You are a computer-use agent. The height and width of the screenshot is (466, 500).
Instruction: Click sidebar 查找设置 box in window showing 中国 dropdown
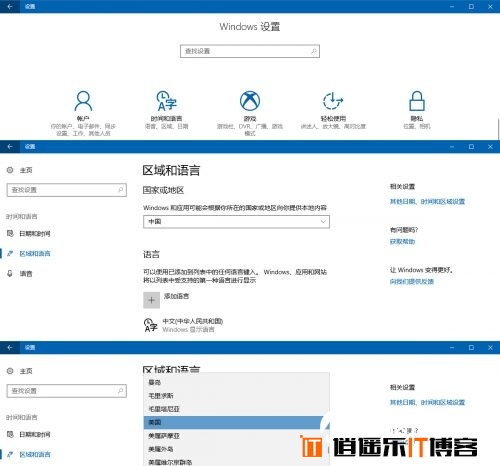67,190
